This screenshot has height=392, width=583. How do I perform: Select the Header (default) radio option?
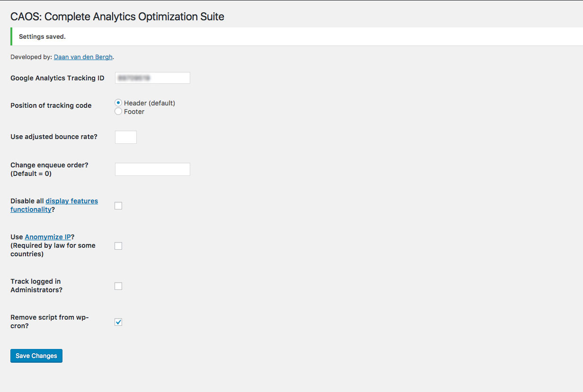[118, 103]
